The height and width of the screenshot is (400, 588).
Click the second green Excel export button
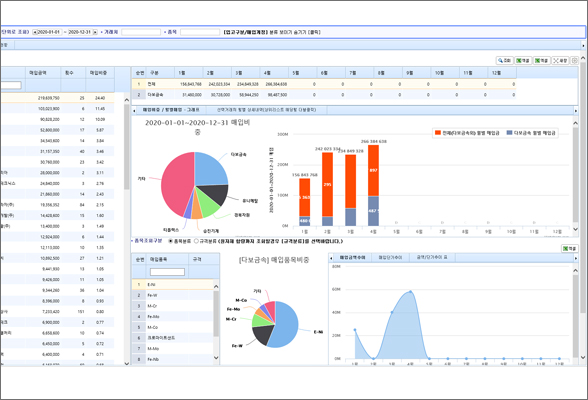pos(542,60)
